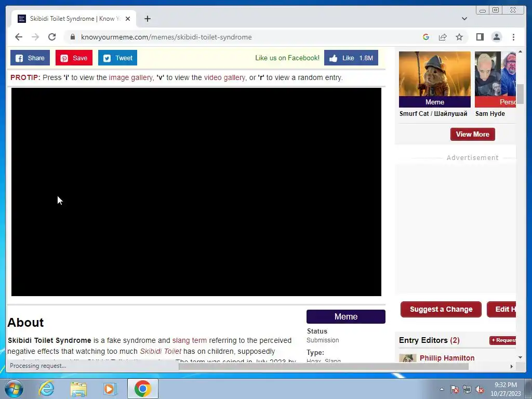Screen dimensions: 532x399
Task: Follow the slang term link
Action: 189,340
